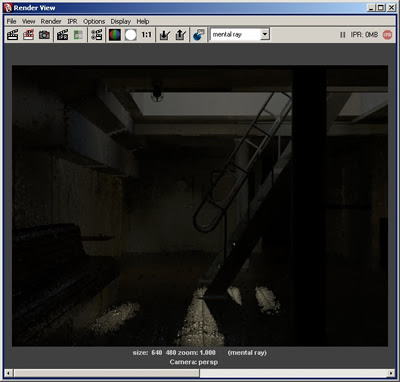Open the IPR menu
The image size is (400, 382).
(72, 21)
